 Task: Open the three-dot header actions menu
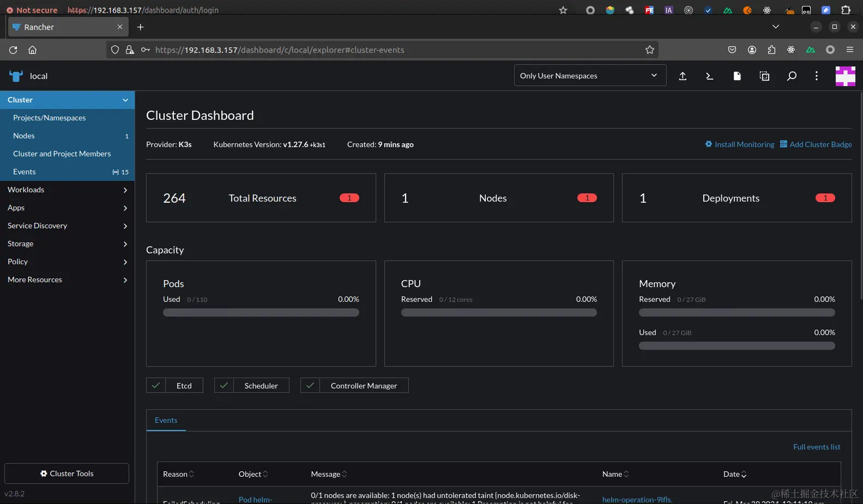click(x=816, y=76)
